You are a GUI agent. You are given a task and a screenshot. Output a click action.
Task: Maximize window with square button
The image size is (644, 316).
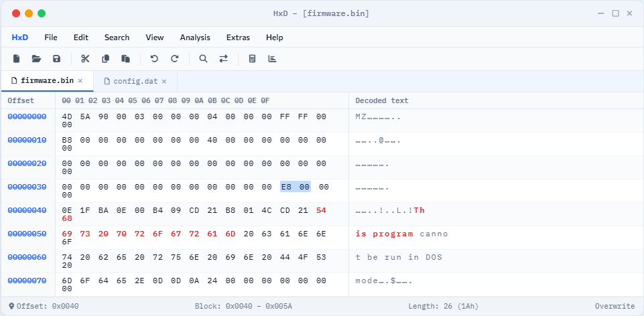[x=615, y=13]
